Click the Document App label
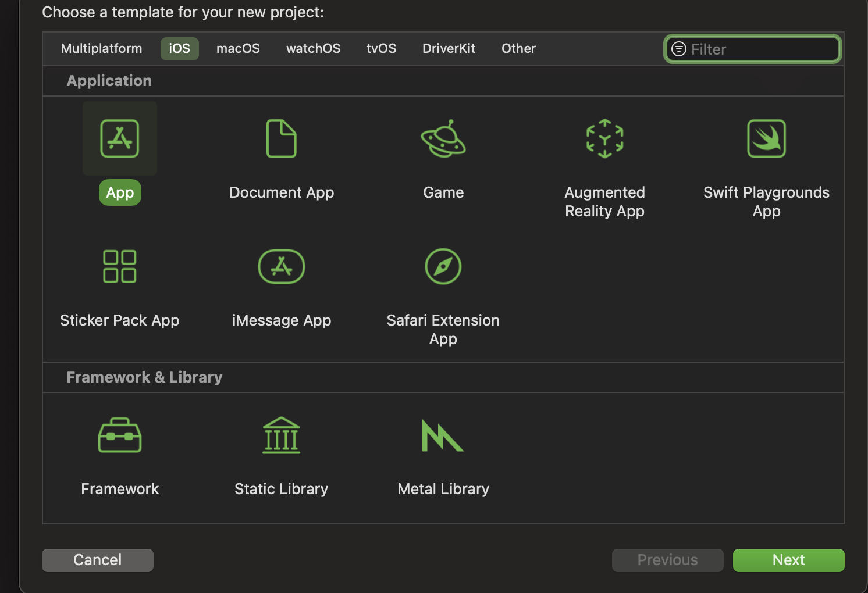Screen dimensions: 868x593 (x=282, y=192)
